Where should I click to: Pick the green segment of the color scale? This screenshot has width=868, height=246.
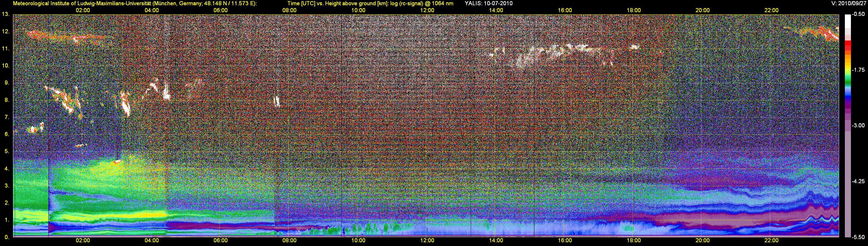(848, 82)
